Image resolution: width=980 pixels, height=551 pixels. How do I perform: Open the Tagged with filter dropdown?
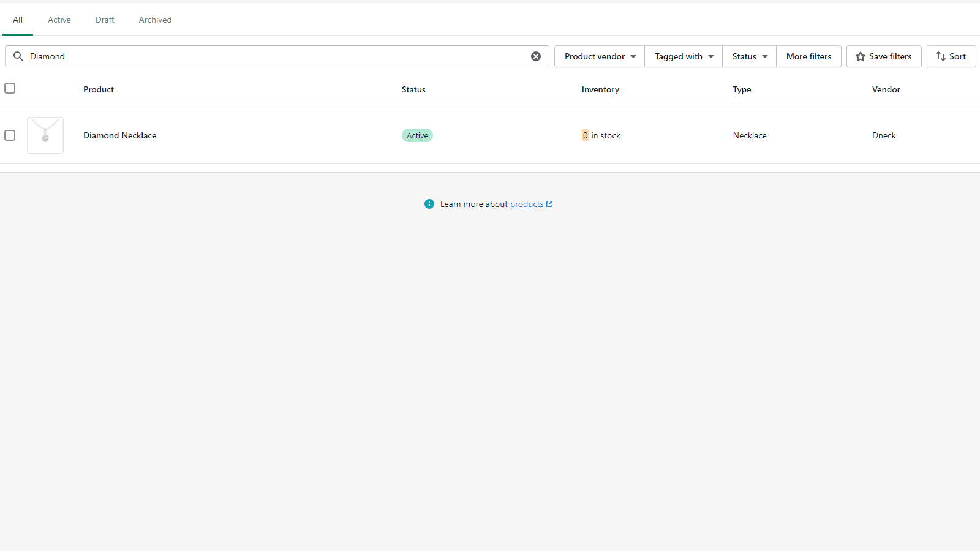(684, 56)
